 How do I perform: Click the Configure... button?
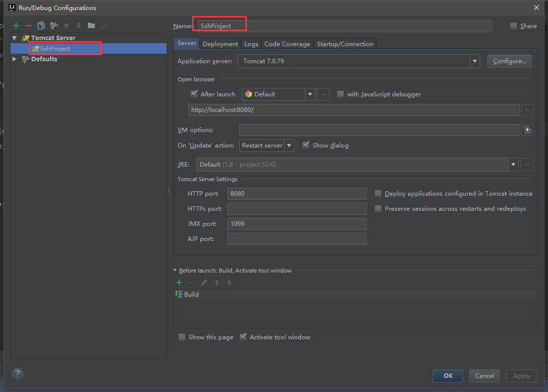point(509,61)
